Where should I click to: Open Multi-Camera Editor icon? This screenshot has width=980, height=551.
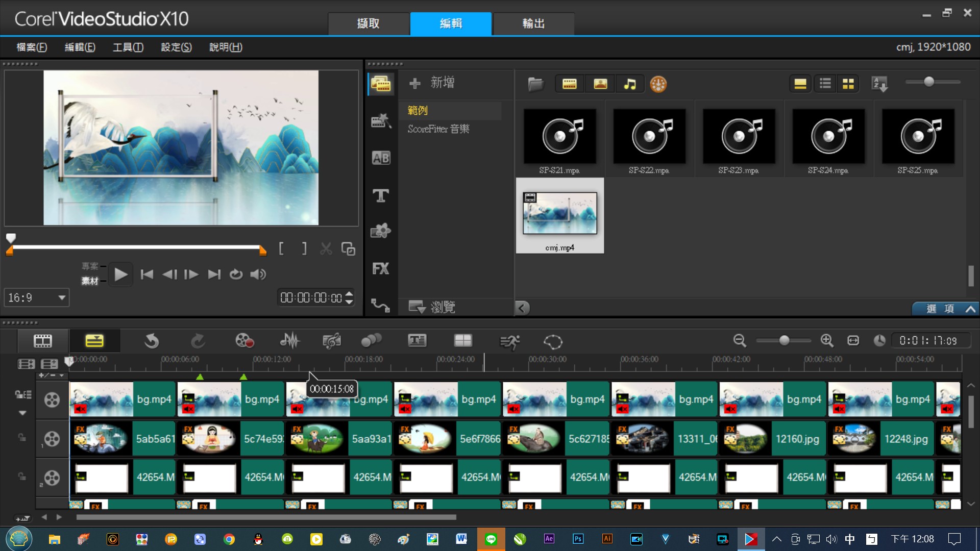(x=463, y=341)
